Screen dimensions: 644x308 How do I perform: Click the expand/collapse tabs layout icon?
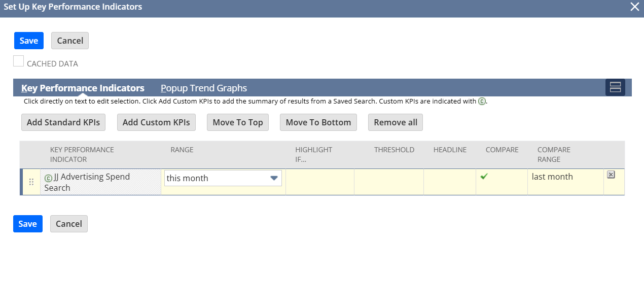[x=615, y=87]
